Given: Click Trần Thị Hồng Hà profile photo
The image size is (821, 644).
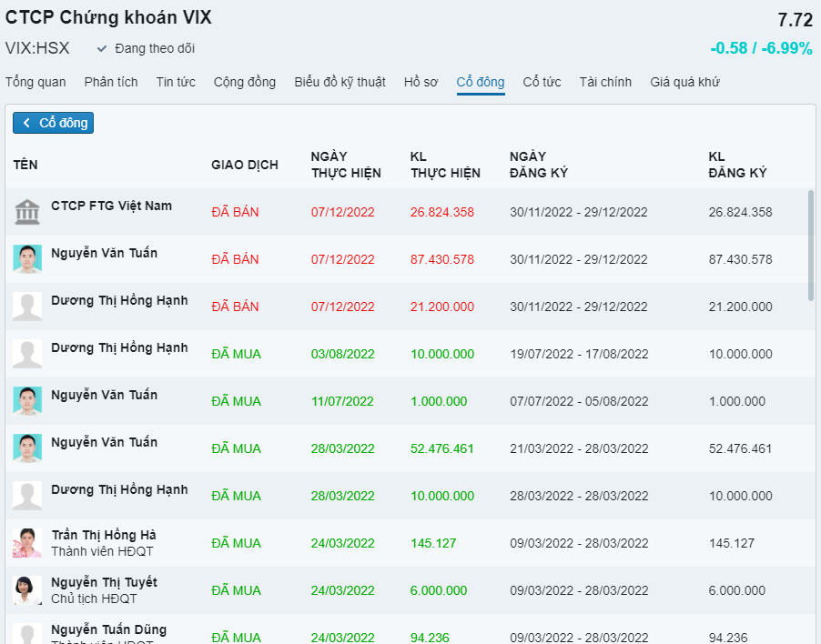Looking at the screenshot, I should click(27, 543).
